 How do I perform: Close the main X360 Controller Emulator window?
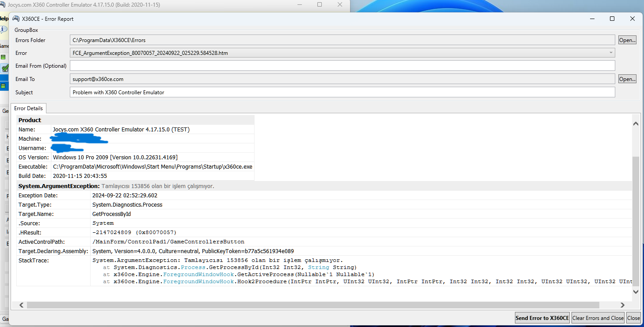[340, 4]
